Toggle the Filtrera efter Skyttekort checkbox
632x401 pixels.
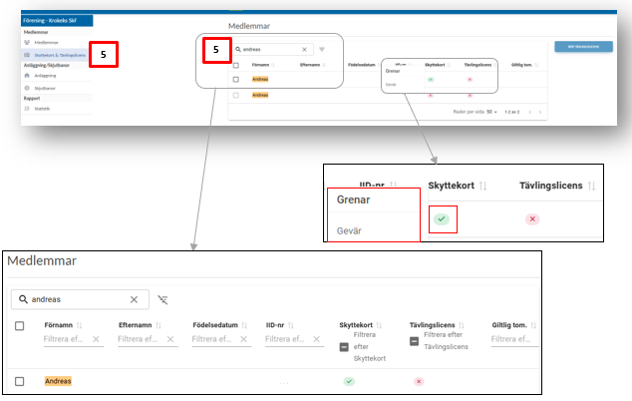click(344, 347)
